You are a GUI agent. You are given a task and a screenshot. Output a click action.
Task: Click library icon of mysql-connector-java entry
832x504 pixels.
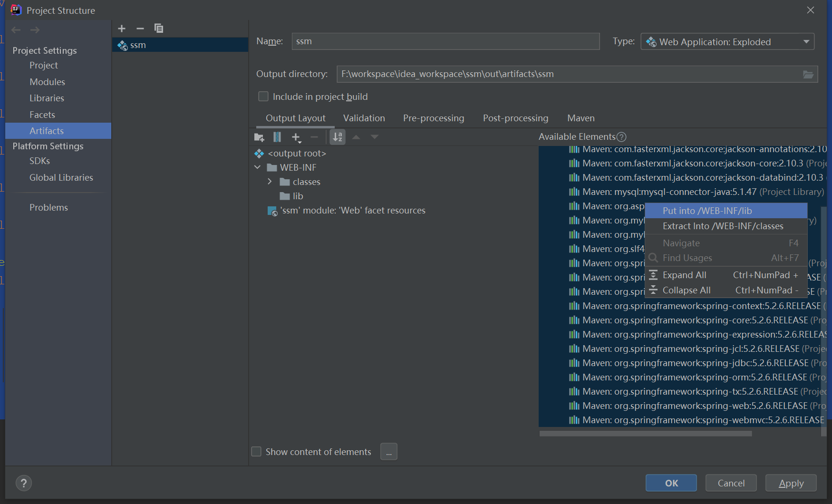tap(574, 192)
